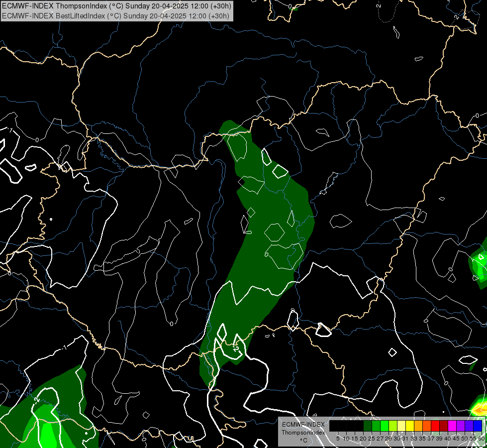Click the magenta 40–45 legend swatch
Image resolution: width=487 pixels, height=448 pixels.
point(452,426)
